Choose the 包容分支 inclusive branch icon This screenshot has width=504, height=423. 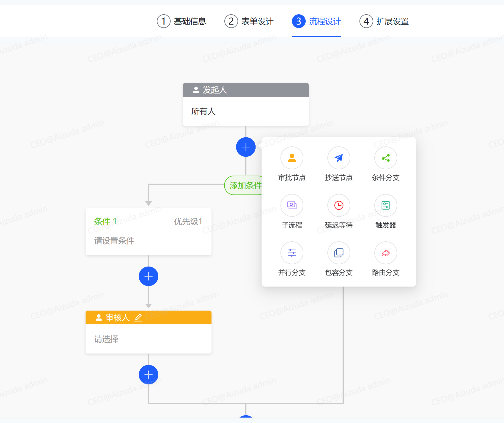coord(339,253)
